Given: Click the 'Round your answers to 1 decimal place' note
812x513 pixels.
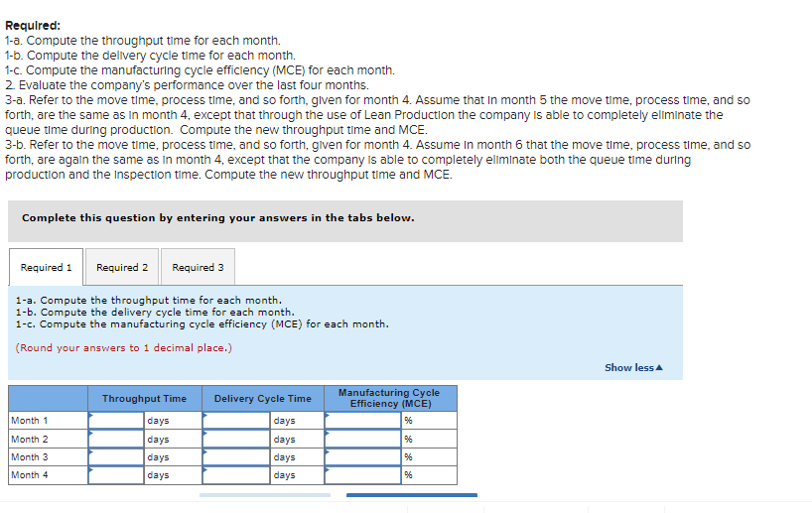Looking at the screenshot, I should (124, 348).
